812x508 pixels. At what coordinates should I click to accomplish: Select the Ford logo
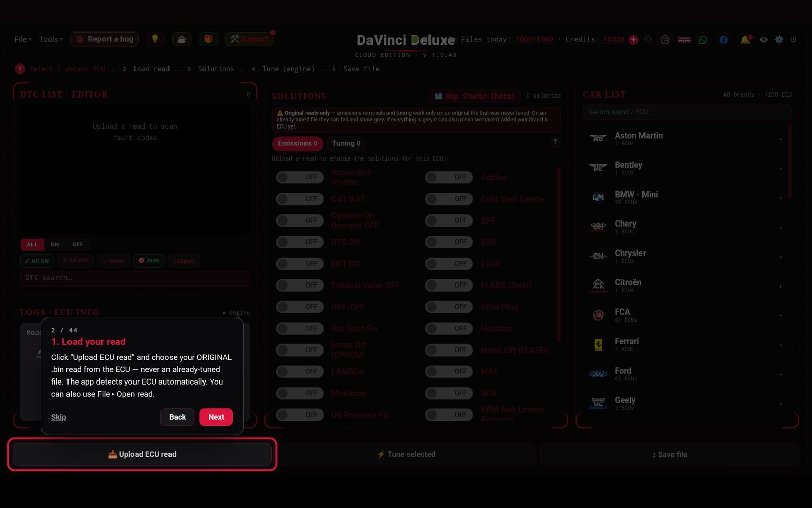pyautogui.click(x=598, y=374)
